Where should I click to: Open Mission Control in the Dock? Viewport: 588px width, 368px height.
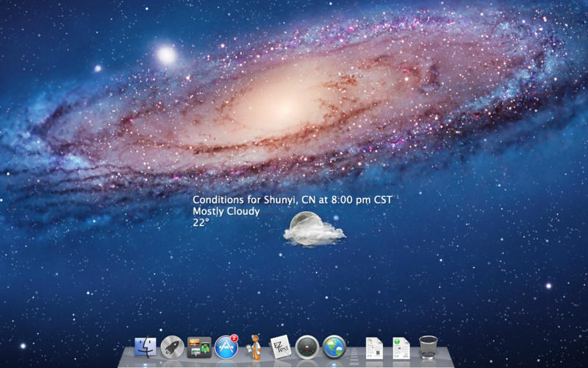(x=199, y=347)
